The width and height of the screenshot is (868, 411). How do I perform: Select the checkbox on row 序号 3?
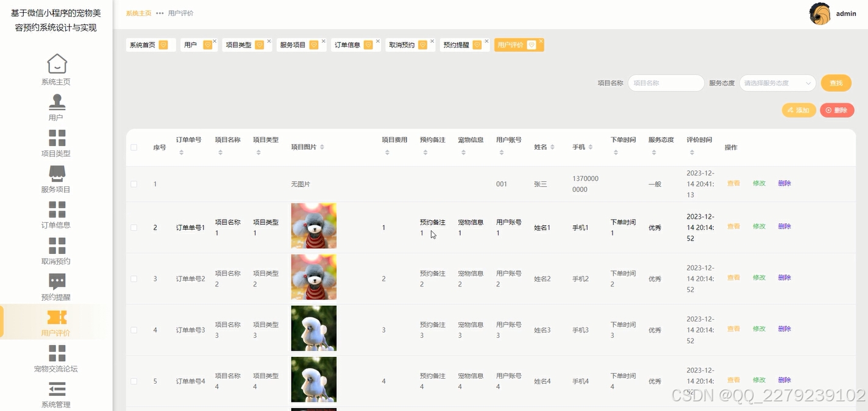tap(134, 278)
